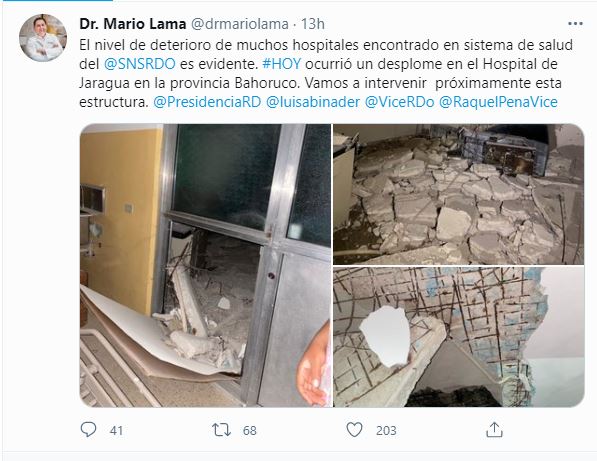Open the @drmariolama handle link
The width and height of the screenshot is (597, 461).
(x=239, y=24)
